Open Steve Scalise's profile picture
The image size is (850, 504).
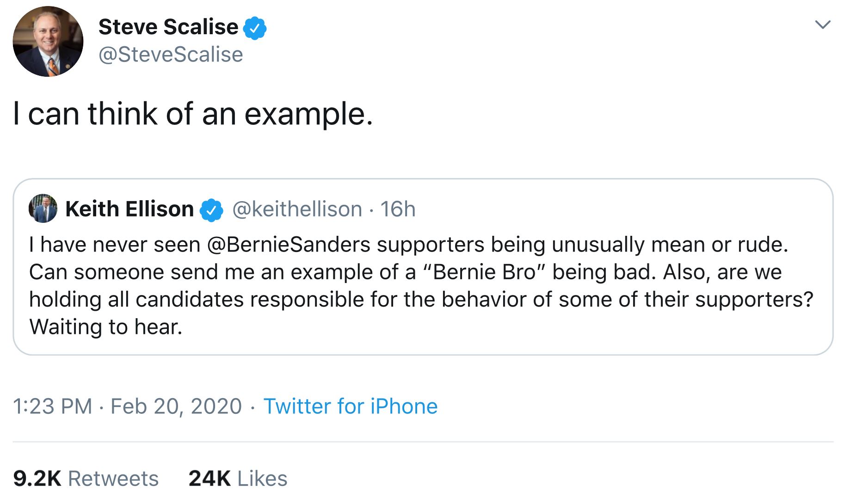point(48,42)
